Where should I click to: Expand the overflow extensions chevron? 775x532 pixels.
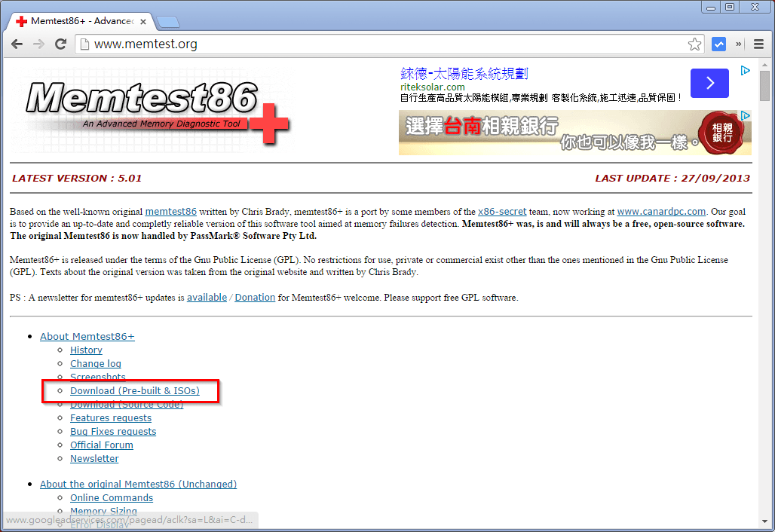click(738, 44)
